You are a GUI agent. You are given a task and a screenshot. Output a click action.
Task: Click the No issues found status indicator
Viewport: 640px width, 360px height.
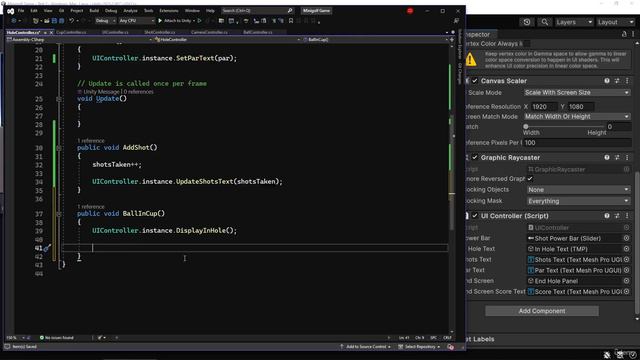(57, 338)
